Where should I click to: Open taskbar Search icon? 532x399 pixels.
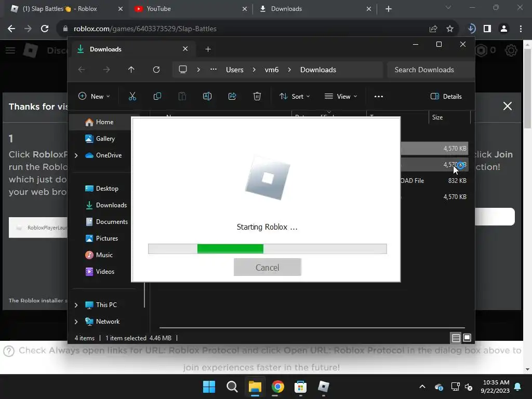tap(232, 387)
